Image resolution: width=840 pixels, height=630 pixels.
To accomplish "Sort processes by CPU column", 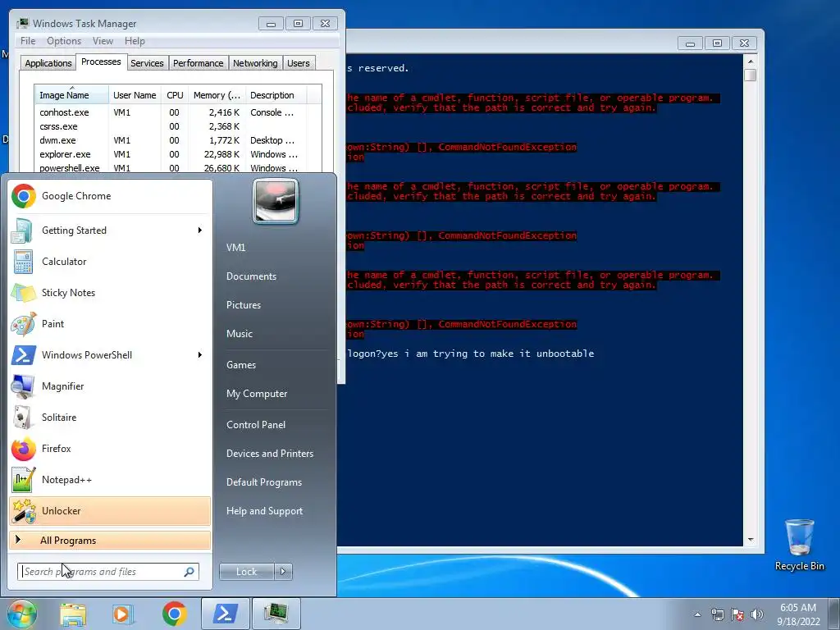I will pyautogui.click(x=176, y=95).
